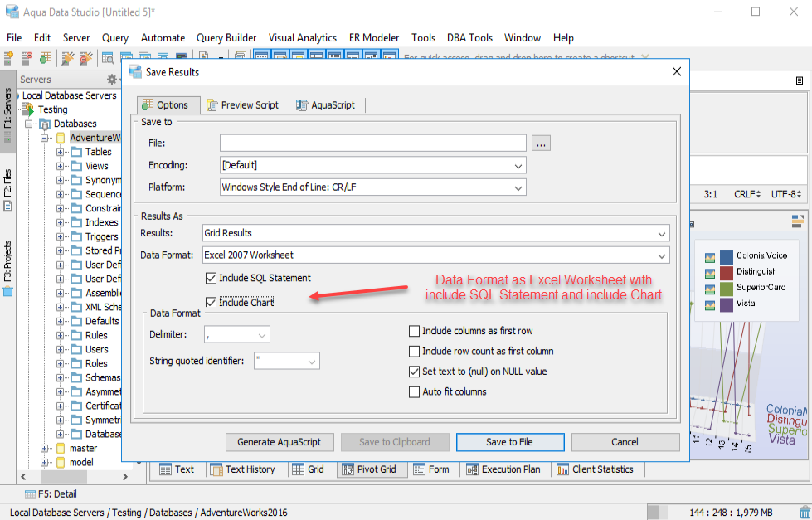Expand the Tables tree node
Image resolution: width=812 pixels, height=520 pixels.
[x=60, y=152]
